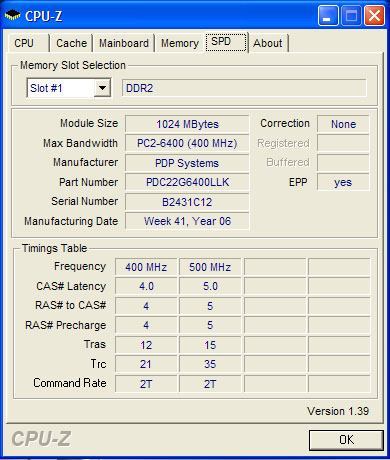The image size is (390, 460).
Task: Minimize the CPU-Z window
Action: point(328,16)
